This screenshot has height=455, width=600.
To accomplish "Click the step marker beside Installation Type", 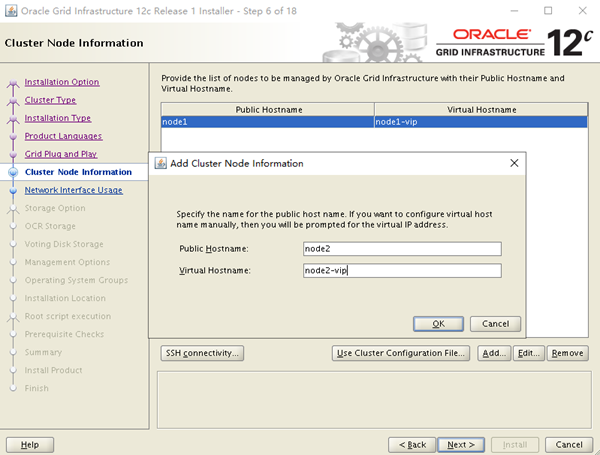I will tap(13, 118).
